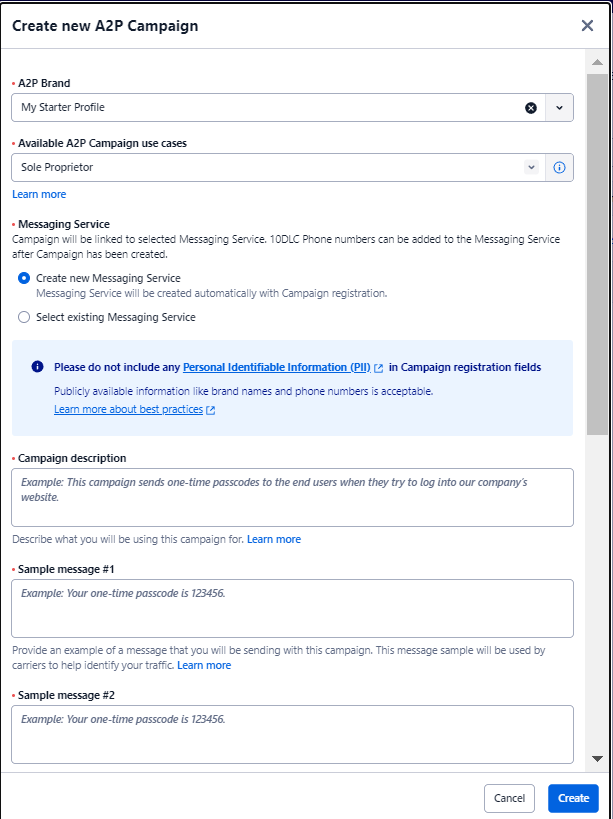
Task: Expand the A2P Brand dropdown
Action: click(558, 107)
